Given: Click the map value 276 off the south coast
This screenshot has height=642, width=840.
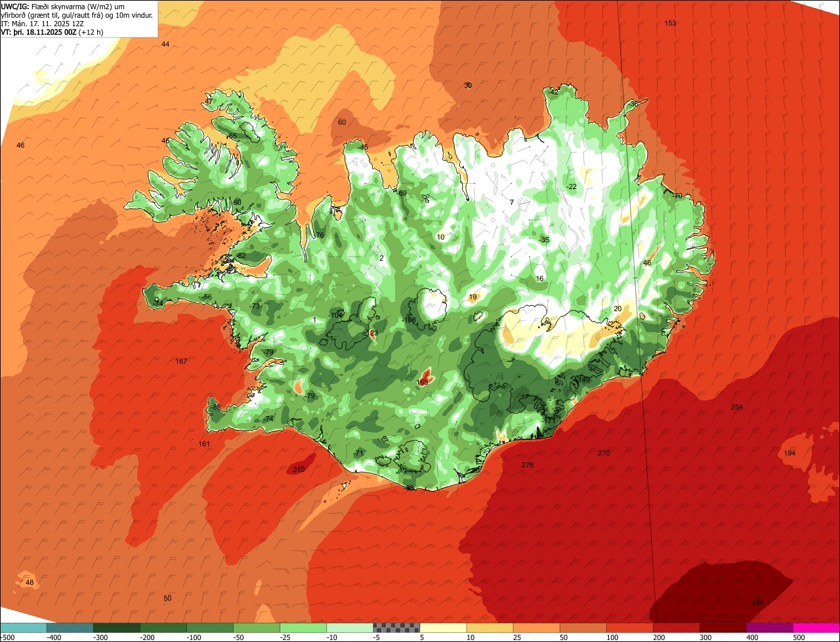Looking at the screenshot, I should pyautogui.click(x=528, y=465).
